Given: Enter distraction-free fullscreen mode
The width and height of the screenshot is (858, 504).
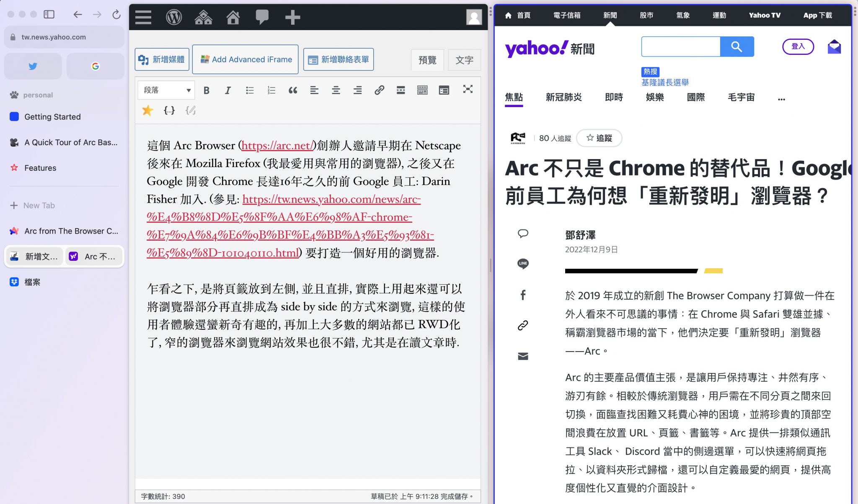Looking at the screenshot, I should [x=468, y=89].
